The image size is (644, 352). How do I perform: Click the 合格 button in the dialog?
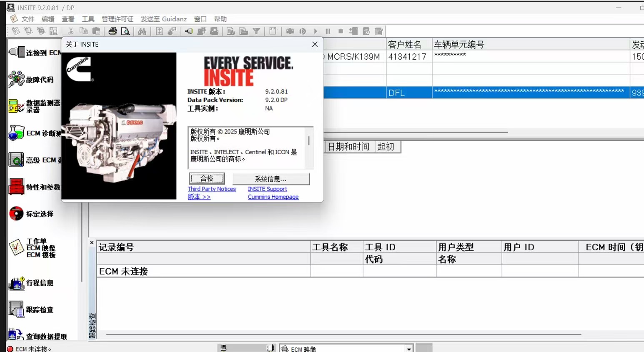click(207, 178)
